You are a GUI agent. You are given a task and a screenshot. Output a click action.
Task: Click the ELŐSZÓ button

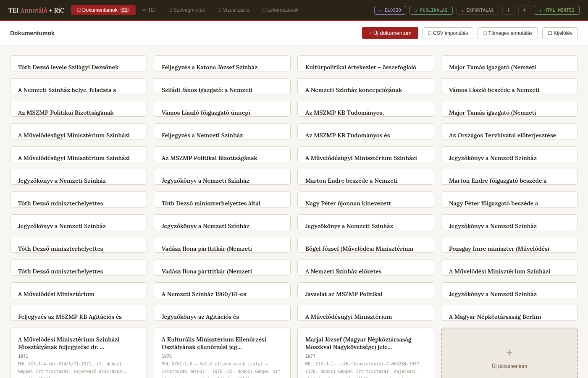tap(390, 10)
